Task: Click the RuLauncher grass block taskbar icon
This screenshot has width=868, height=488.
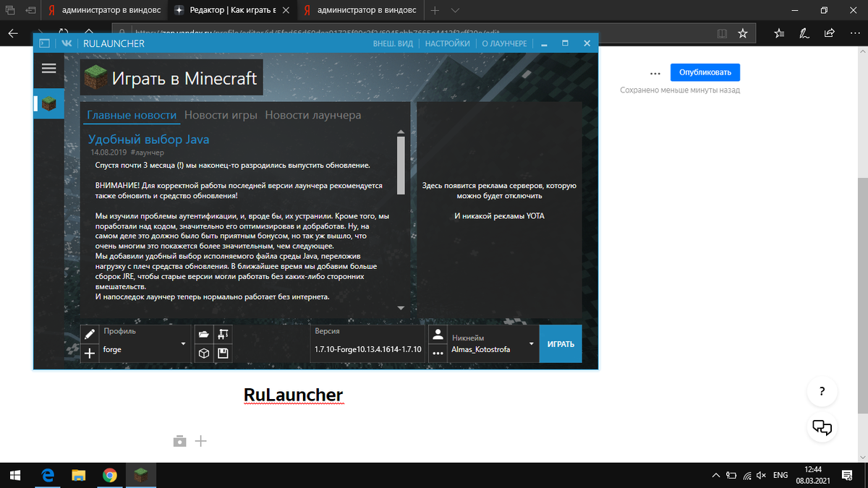Action: pyautogui.click(x=141, y=475)
